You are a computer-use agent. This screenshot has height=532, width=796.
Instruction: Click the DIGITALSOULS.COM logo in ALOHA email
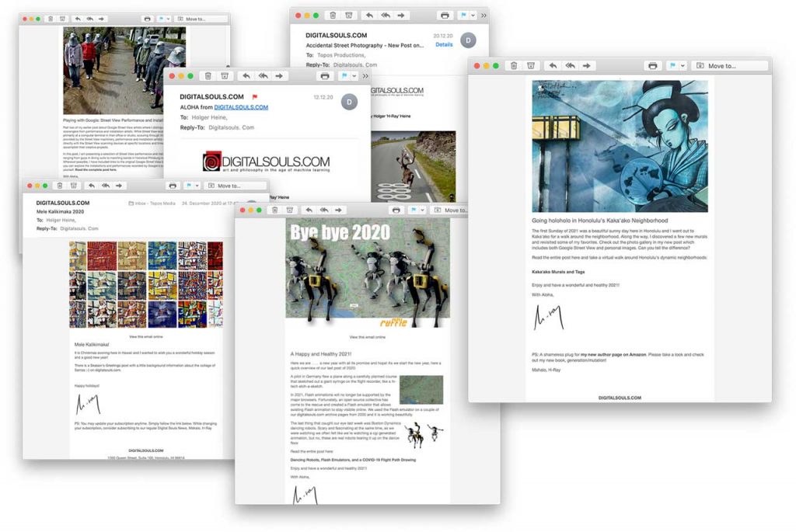(x=266, y=162)
